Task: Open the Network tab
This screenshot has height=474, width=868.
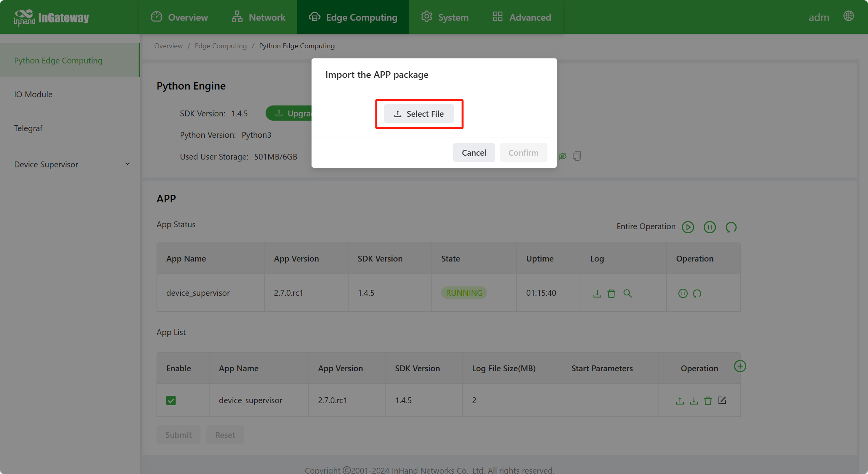Action: point(259,17)
